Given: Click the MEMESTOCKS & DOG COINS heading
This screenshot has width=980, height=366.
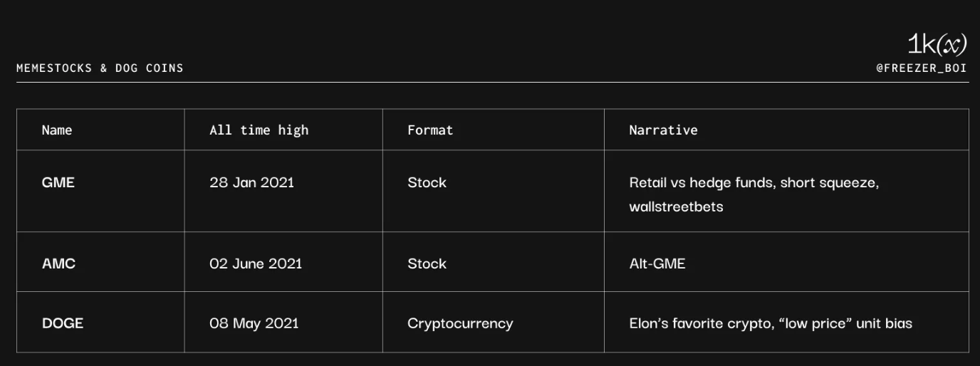Looking at the screenshot, I should click(x=100, y=68).
